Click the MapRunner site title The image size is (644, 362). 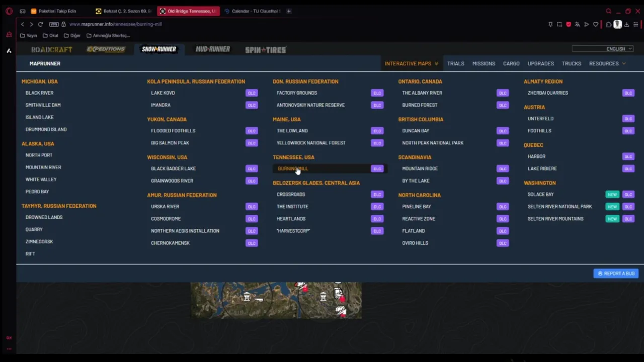tap(45, 64)
